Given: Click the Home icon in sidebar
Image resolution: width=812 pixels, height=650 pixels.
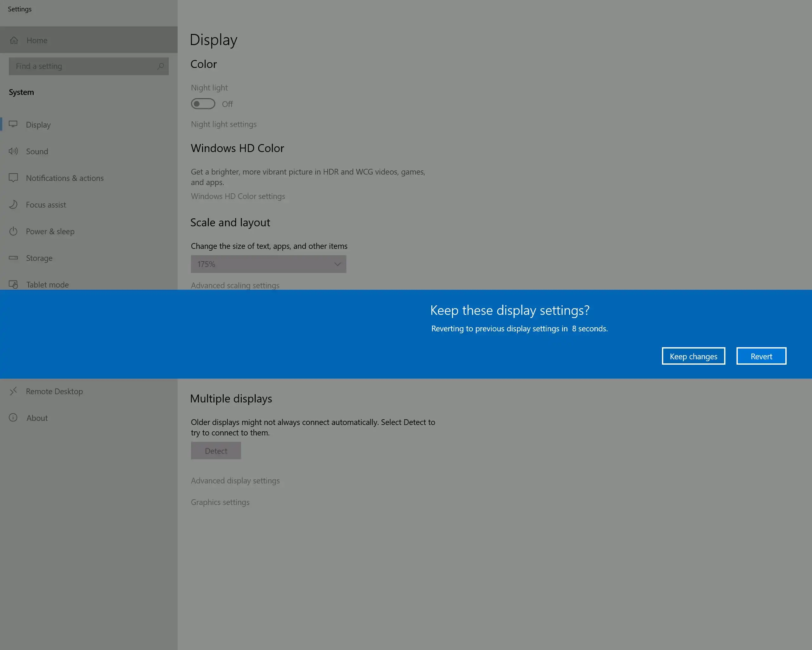Looking at the screenshot, I should coord(14,40).
